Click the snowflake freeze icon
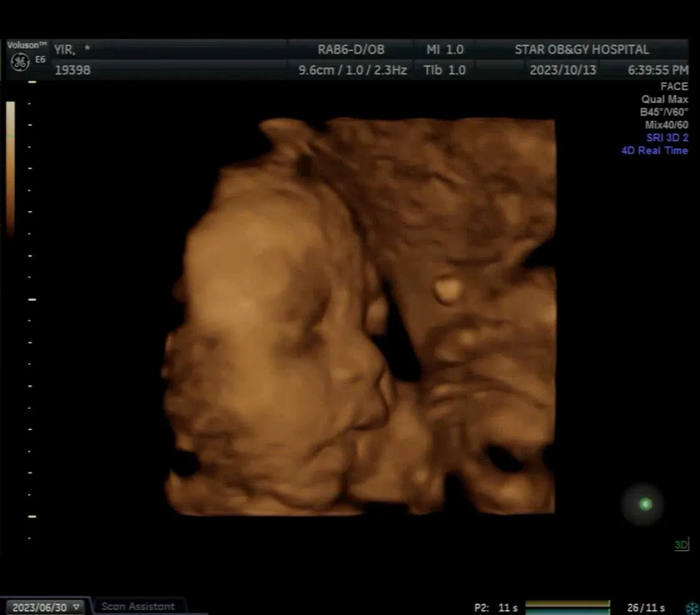This screenshot has height=615, width=700. click(x=693, y=608)
